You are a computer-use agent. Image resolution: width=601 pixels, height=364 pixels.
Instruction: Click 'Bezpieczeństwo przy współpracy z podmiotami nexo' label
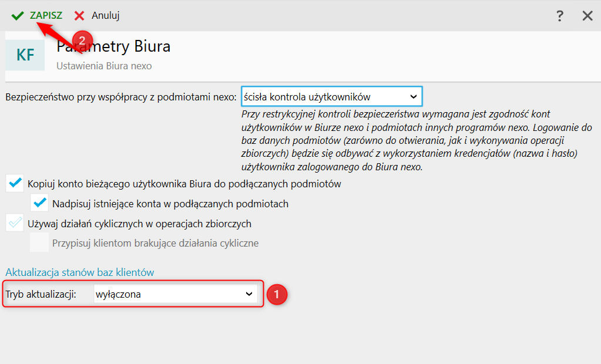pyautogui.click(x=121, y=97)
